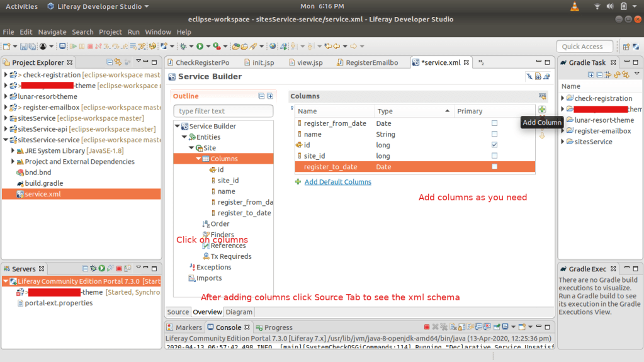644x362 pixels.
Task: Toggle Primary checkbox for register_from_date
Action: click(494, 123)
